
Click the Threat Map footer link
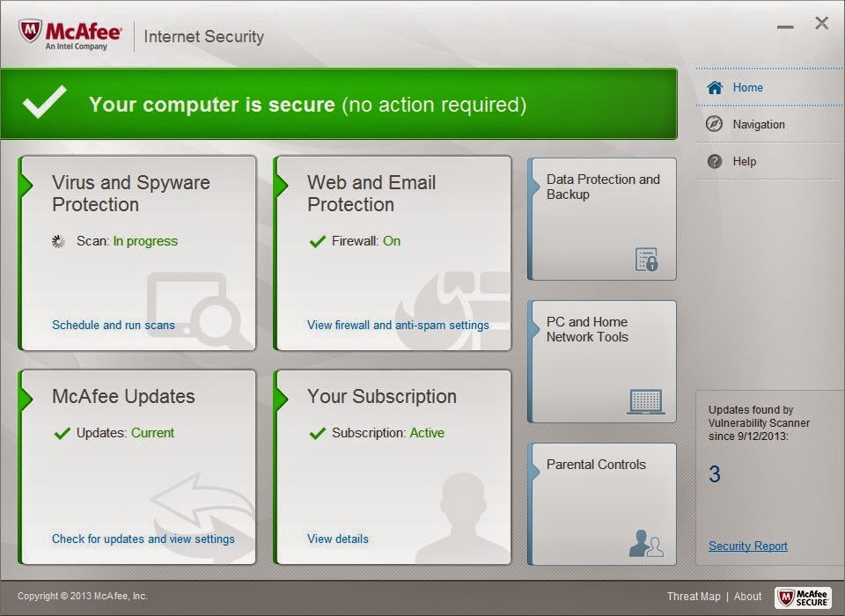[x=694, y=596]
